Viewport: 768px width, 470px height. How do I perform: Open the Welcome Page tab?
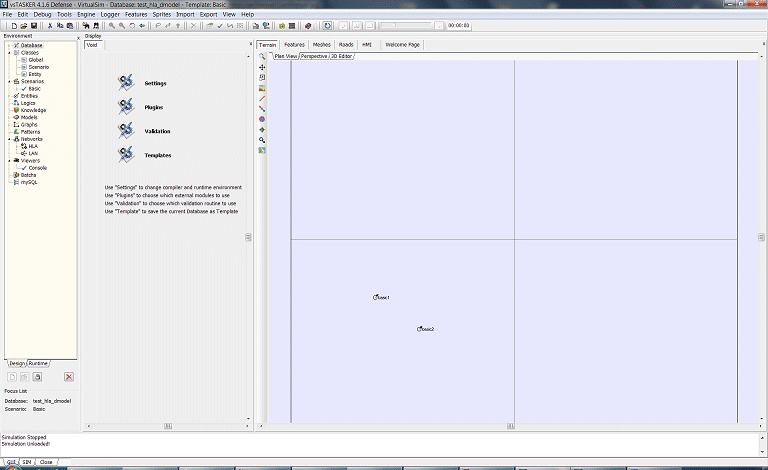(x=402, y=45)
